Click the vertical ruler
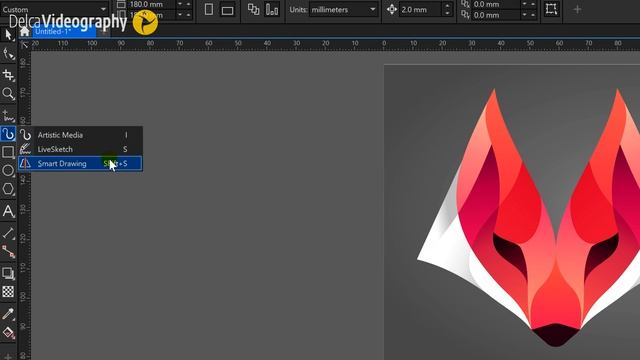Image resolution: width=640 pixels, height=360 pixels. coord(24,204)
